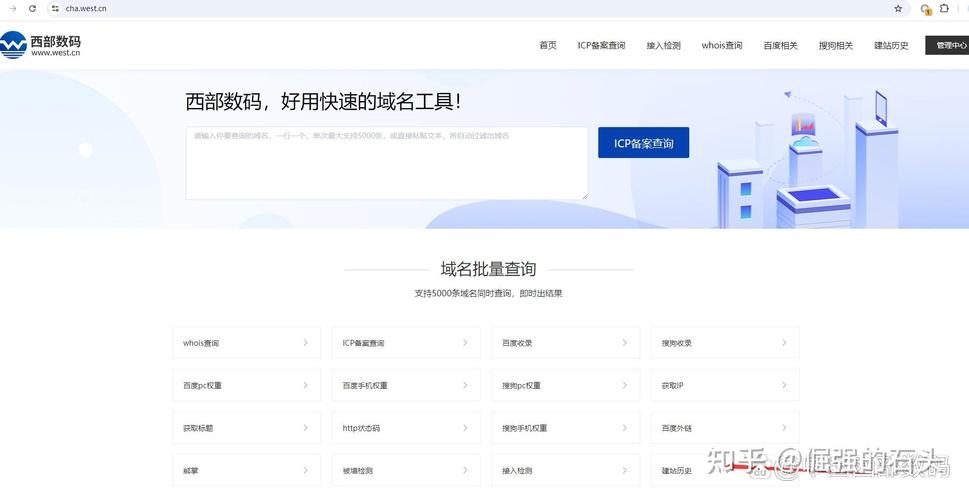
Task: Open the 百度相关 navigation item
Action: (x=781, y=45)
